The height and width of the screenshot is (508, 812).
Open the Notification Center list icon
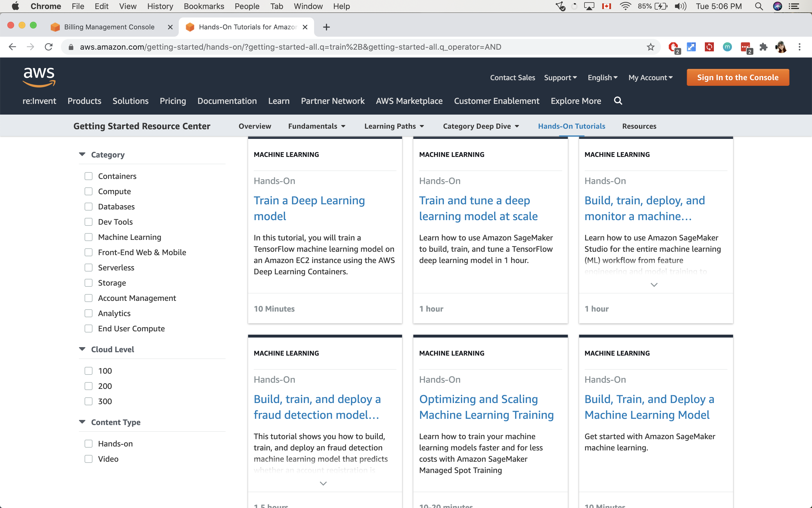(794, 6)
